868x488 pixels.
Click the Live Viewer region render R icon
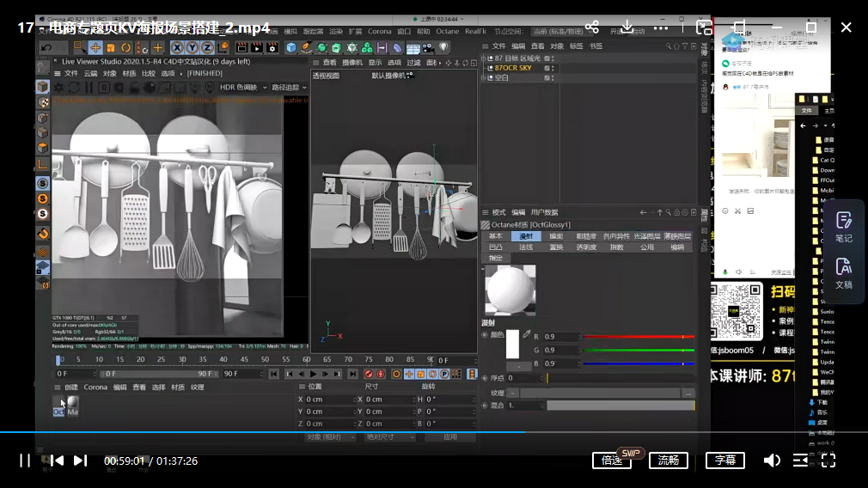point(103,88)
